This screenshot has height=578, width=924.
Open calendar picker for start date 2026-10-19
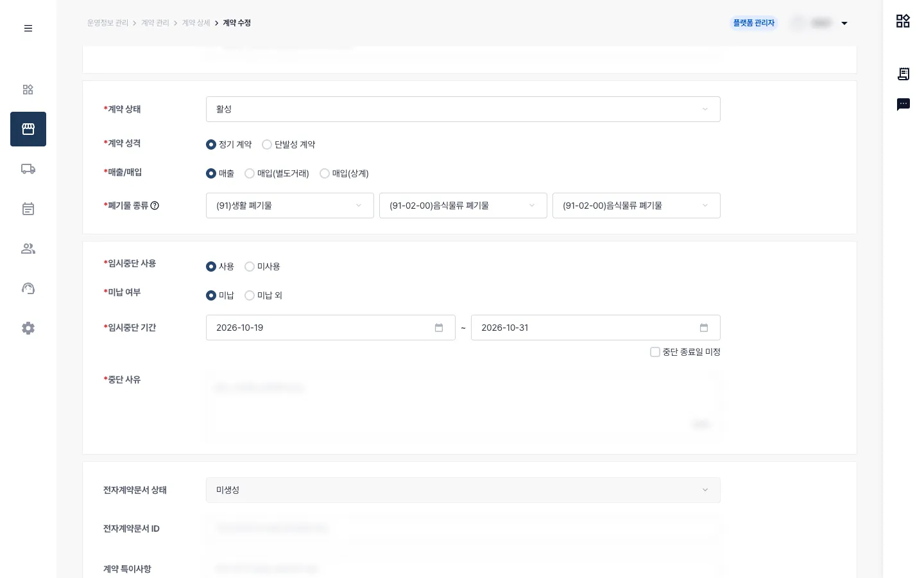tap(439, 328)
